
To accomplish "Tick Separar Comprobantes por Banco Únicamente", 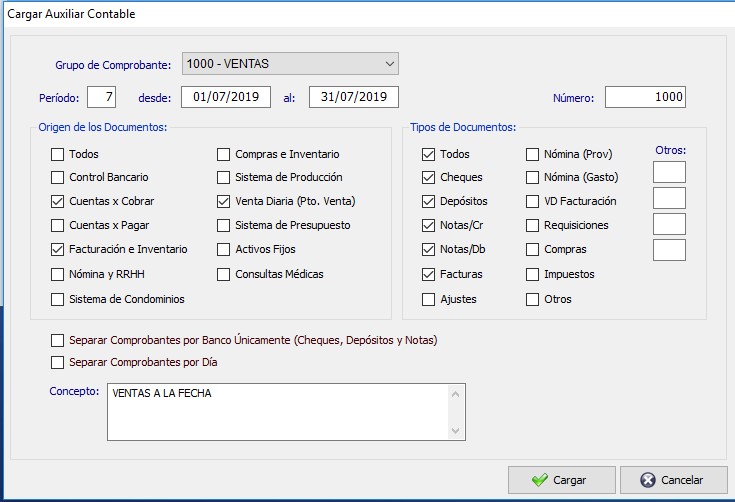I will 57,340.
